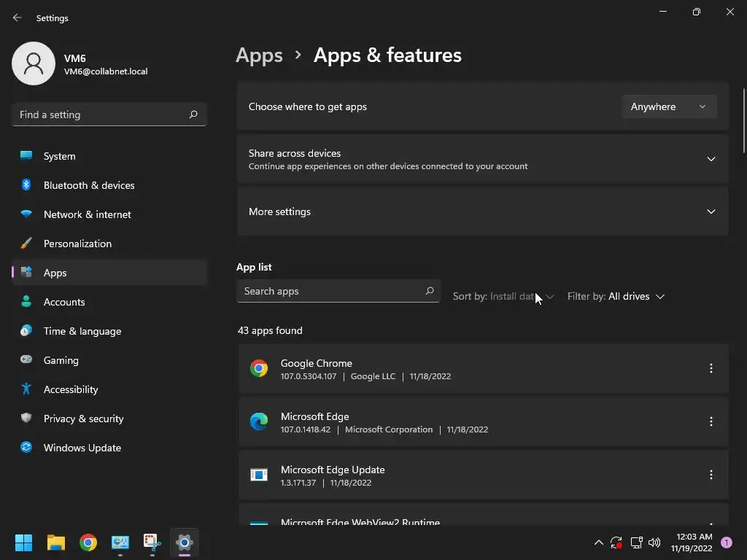Click the '43 apps found' text
The height and width of the screenshot is (560, 747).
(270, 330)
